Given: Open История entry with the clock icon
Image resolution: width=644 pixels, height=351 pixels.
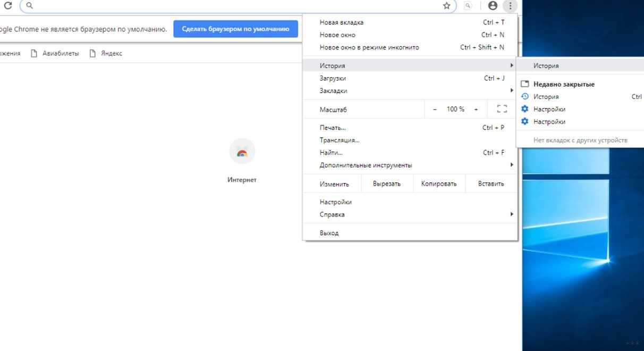Looking at the screenshot, I should click(546, 97).
